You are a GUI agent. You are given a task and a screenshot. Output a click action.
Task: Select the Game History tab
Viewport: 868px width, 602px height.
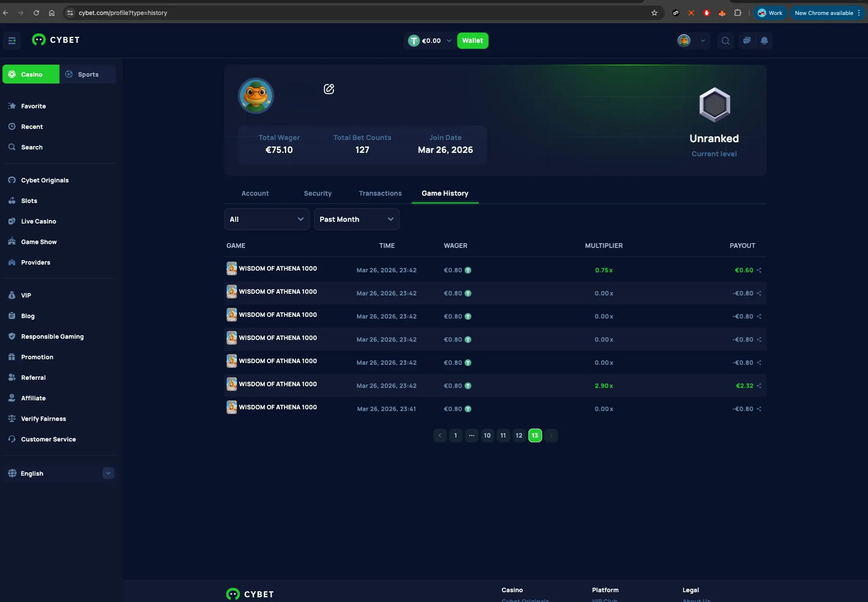click(445, 194)
